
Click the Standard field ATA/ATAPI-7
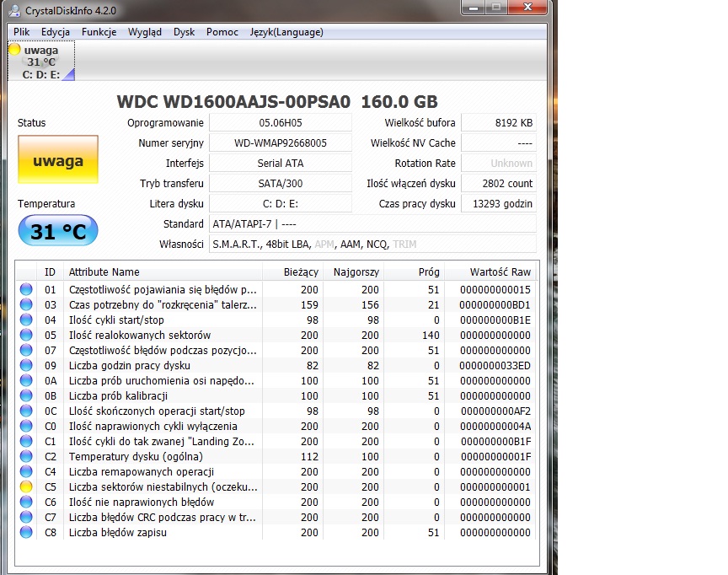pos(372,224)
